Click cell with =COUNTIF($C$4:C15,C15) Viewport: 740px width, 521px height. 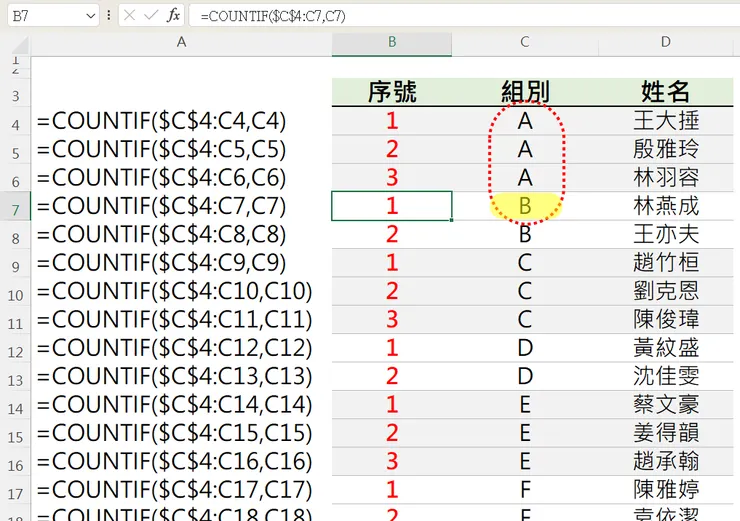tap(181, 433)
